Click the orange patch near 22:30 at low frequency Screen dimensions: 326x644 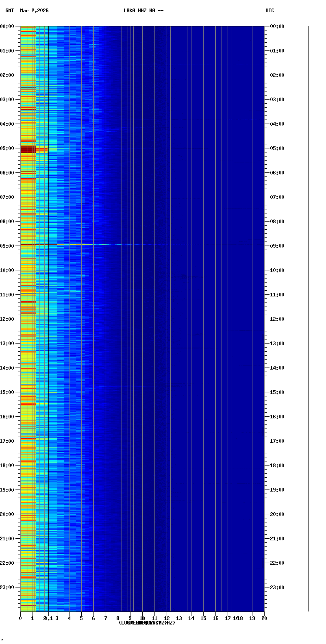(28, 576)
